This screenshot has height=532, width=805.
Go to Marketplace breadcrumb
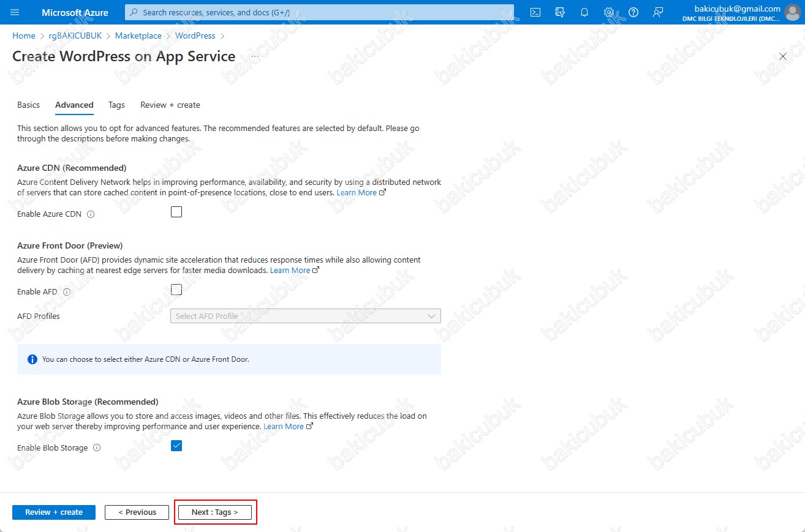138,36
